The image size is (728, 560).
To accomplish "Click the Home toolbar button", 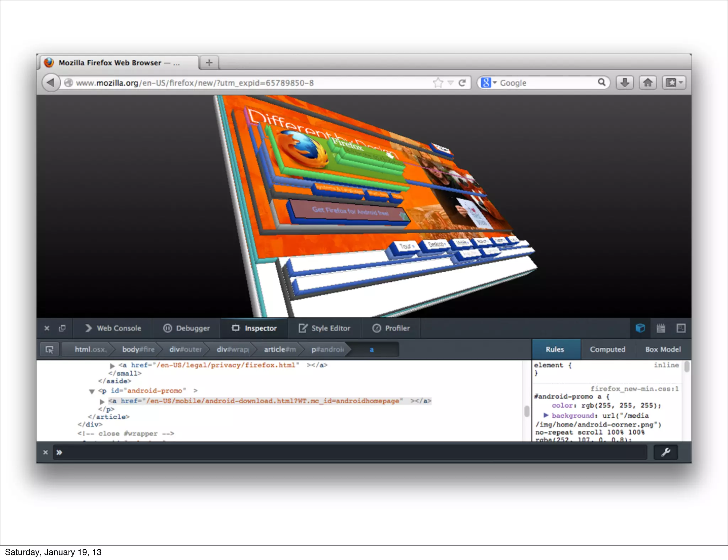I will 648,83.
